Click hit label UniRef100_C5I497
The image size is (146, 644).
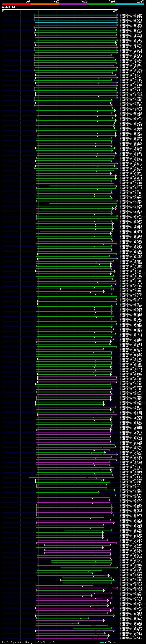[131, 628]
